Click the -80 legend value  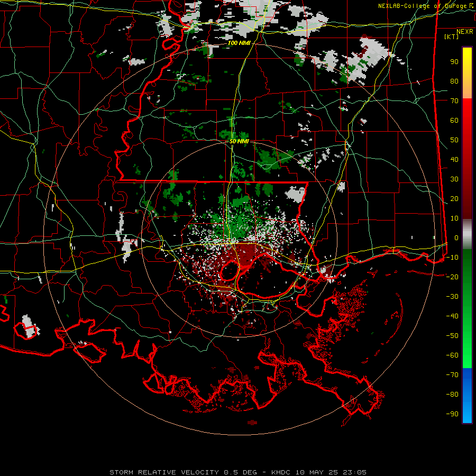[452, 395]
